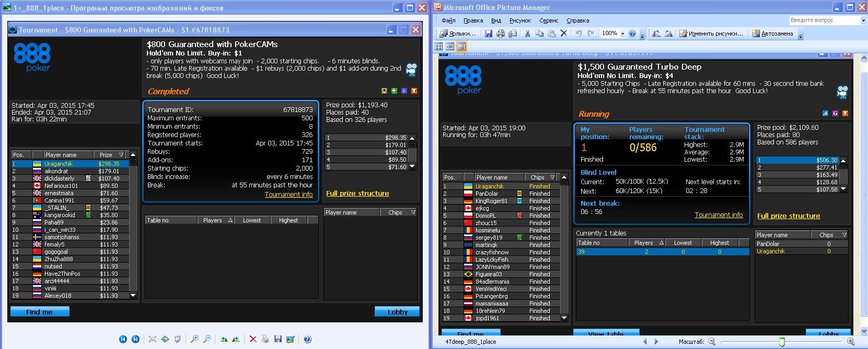Rotate left icon in Picture Manager toolbar

[657, 33]
